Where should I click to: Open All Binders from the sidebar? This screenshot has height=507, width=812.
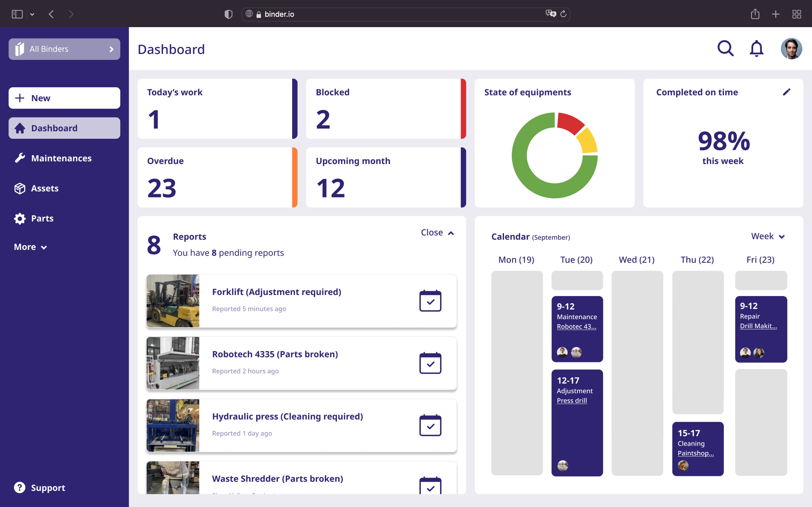click(64, 49)
